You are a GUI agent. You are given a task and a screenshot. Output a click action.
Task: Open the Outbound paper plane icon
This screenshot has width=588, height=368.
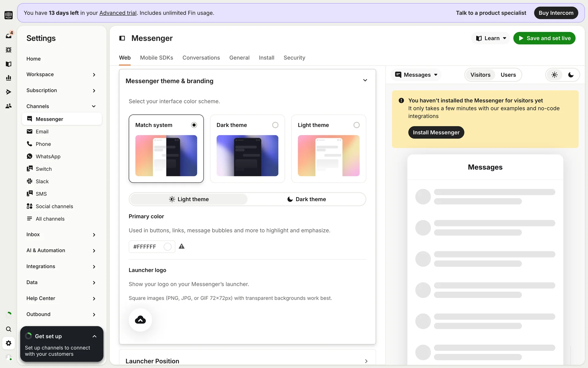pyautogui.click(x=9, y=92)
